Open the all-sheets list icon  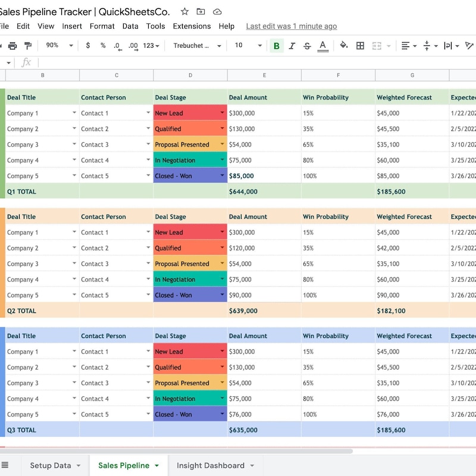[5, 465]
